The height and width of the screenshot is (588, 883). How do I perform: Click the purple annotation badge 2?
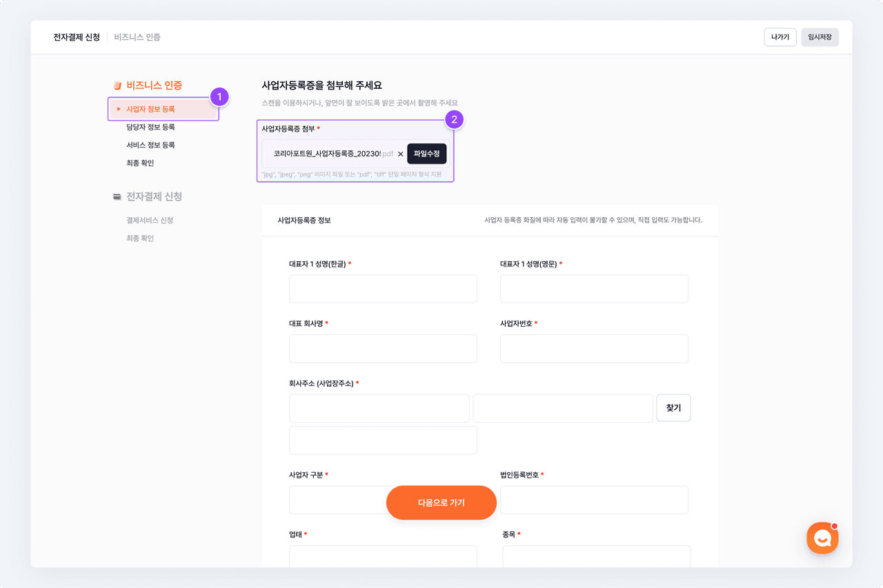tap(453, 119)
